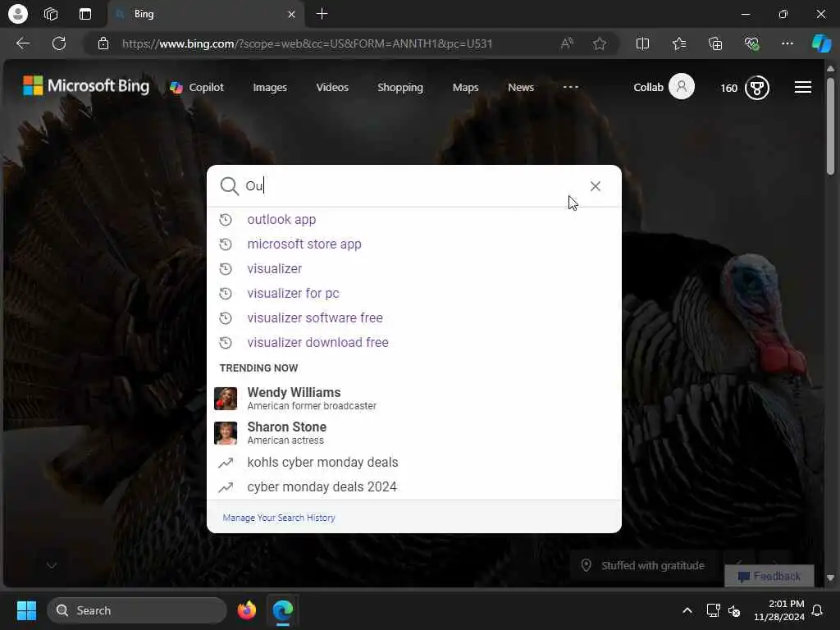The height and width of the screenshot is (630, 840).
Task: Open the tab actions menu icon
Action: 85,14
